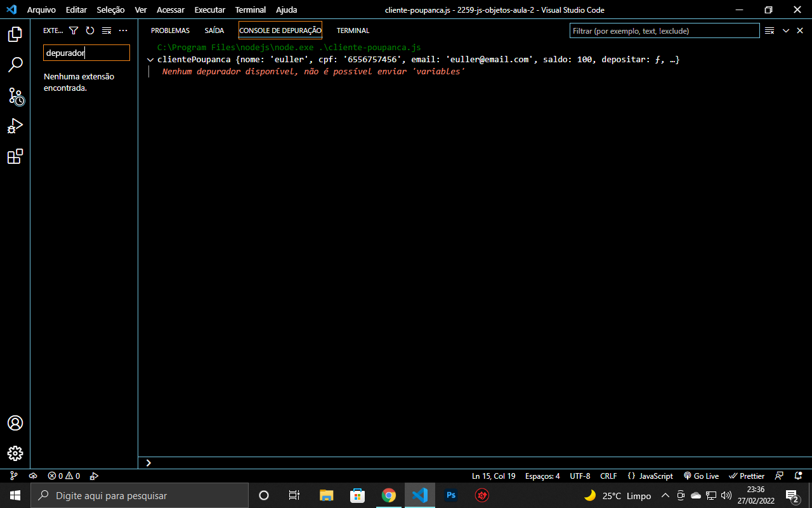Image resolution: width=812 pixels, height=508 pixels.
Task: Open the Executar menu
Action: (210, 10)
